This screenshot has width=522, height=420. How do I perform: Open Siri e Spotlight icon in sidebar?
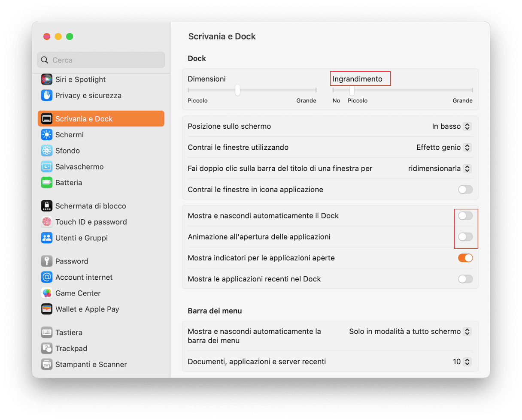47,79
